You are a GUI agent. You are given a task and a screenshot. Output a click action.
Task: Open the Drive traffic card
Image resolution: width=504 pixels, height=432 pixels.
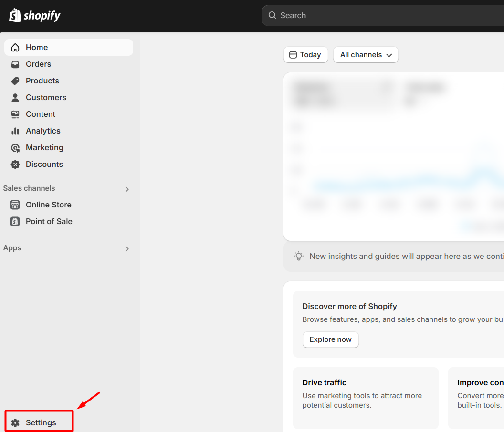click(366, 398)
